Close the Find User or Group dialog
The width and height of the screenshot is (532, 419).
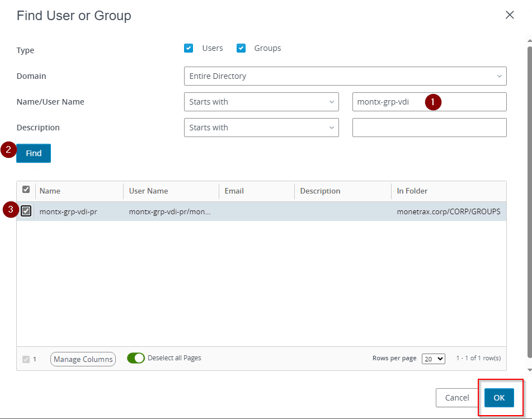[x=510, y=15]
